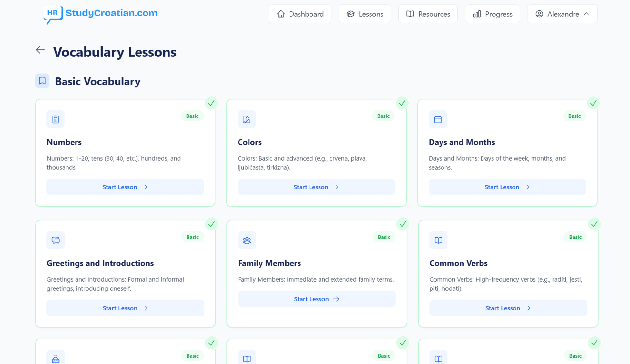Image resolution: width=630 pixels, height=364 pixels.
Task: Click the bookmark icon beside Basic Vocabulary
Action: point(42,81)
